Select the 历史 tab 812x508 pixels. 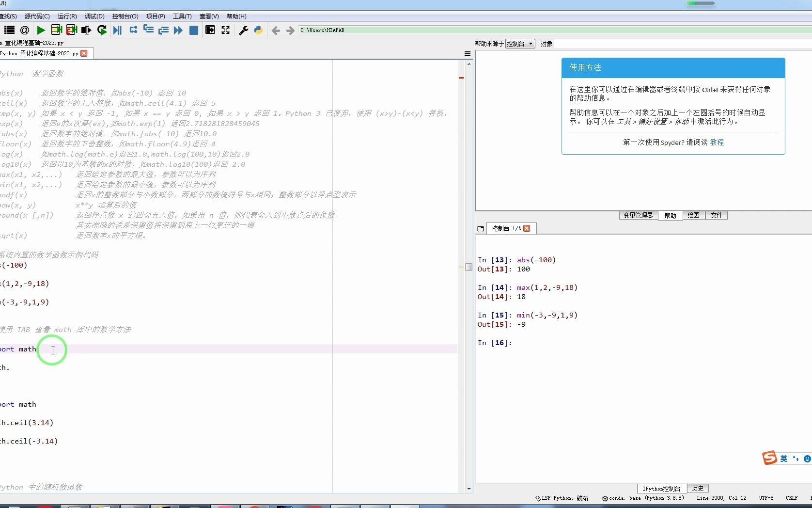point(698,489)
